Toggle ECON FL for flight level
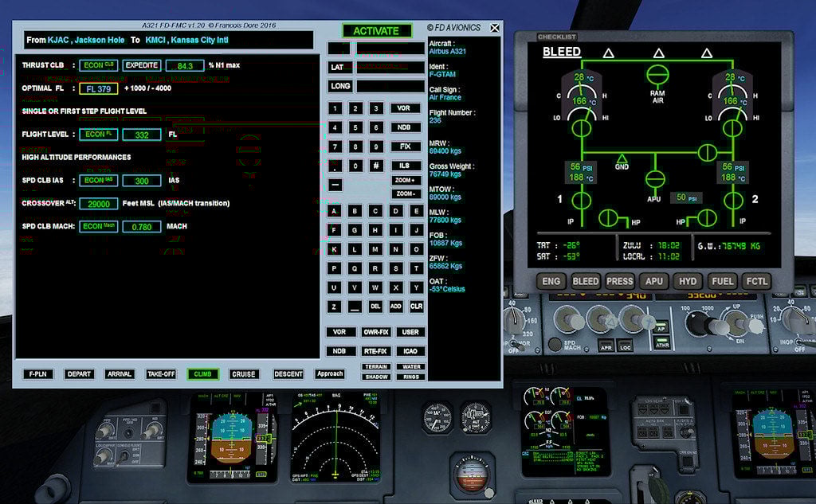This screenshot has height=504, width=816. click(x=98, y=135)
